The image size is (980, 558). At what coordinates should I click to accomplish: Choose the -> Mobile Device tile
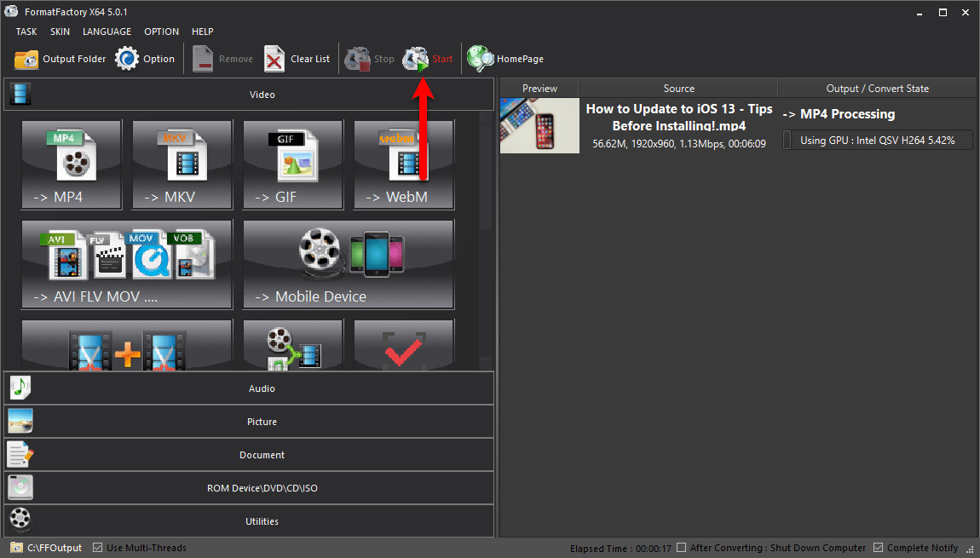pyautogui.click(x=349, y=264)
